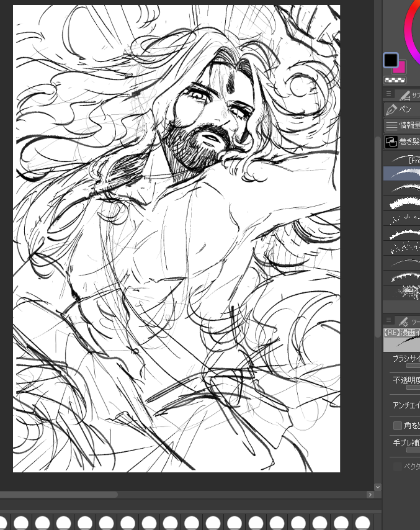Image resolution: width=420 pixels, height=530 pixels.
Task: Click the horizontal scrollbar thumb below canvas
Action: point(59,495)
